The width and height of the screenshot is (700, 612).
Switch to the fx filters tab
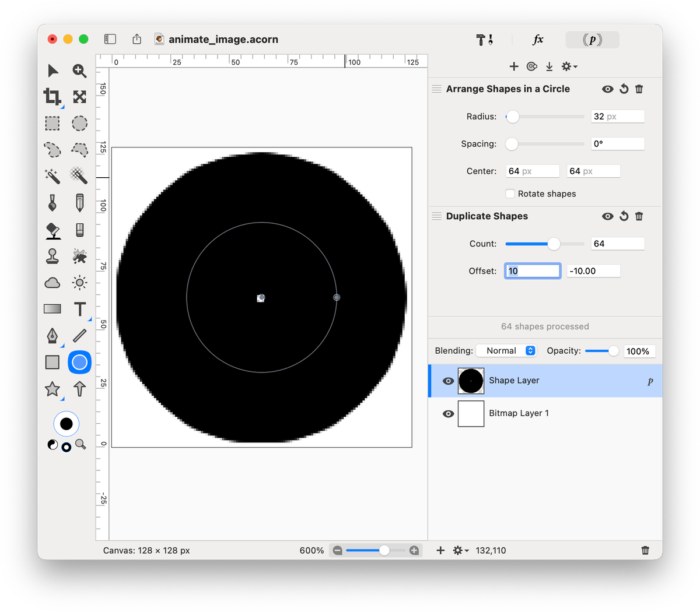click(x=538, y=40)
